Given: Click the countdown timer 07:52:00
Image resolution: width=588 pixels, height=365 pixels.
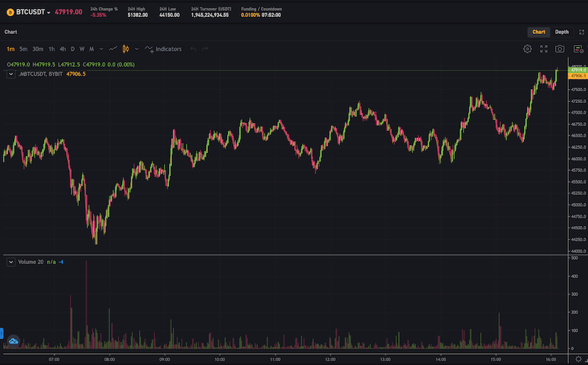Looking at the screenshot, I should pyautogui.click(x=271, y=15).
